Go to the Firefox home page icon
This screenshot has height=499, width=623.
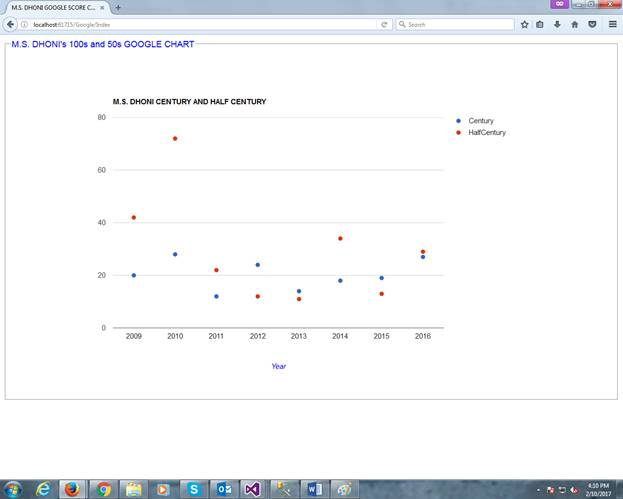point(575,24)
